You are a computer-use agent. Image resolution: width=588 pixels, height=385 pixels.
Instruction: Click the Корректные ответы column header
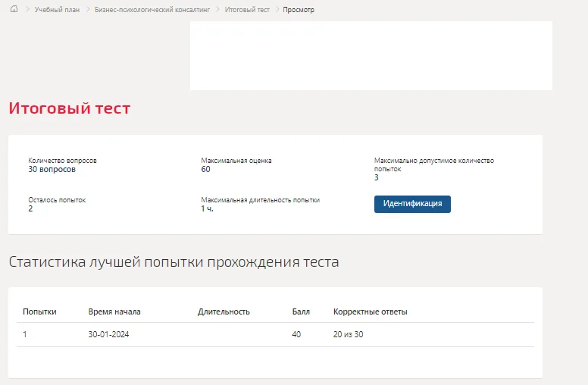(370, 311)
